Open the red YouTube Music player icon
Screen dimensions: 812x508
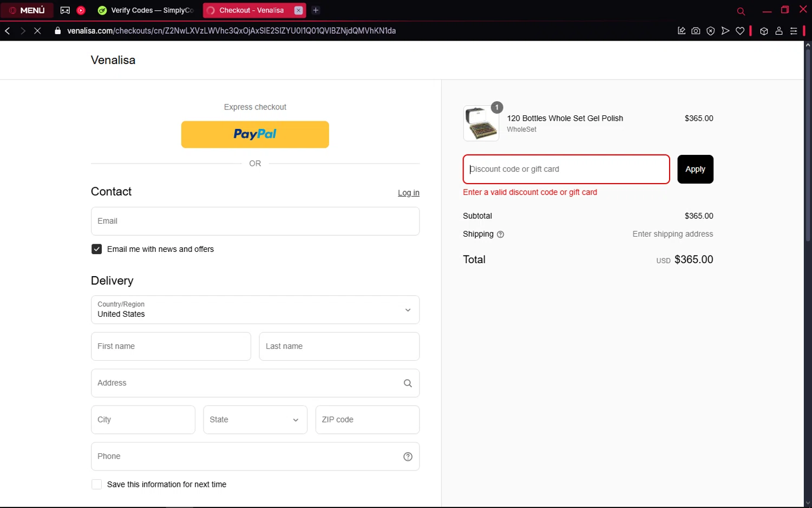point(81,10)
